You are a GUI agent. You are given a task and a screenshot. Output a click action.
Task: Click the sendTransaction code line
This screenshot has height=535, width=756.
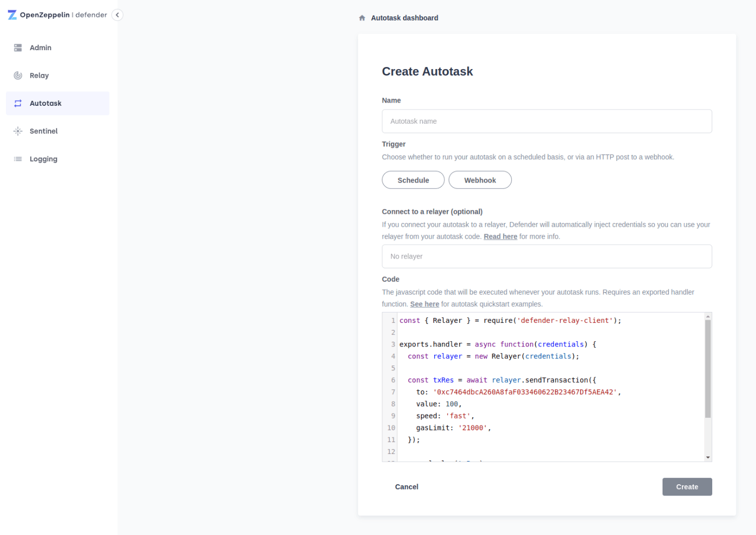502,380
